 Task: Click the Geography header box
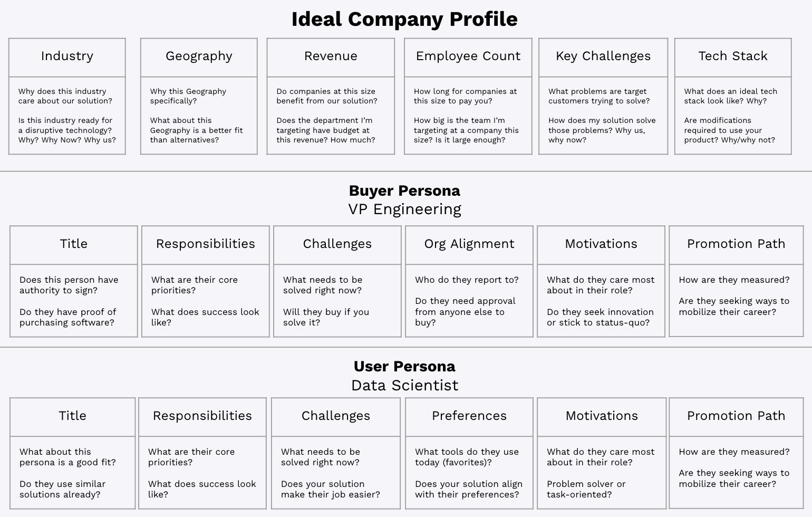pyautogui.click(x=199, y=56)
